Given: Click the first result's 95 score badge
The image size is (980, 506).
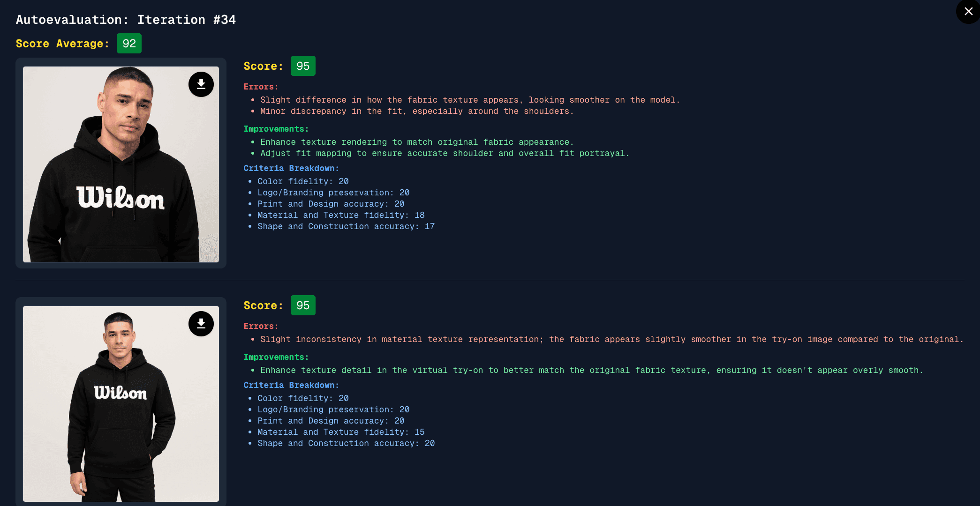Looking at the screenshot, I should click(x=303, y=66).
